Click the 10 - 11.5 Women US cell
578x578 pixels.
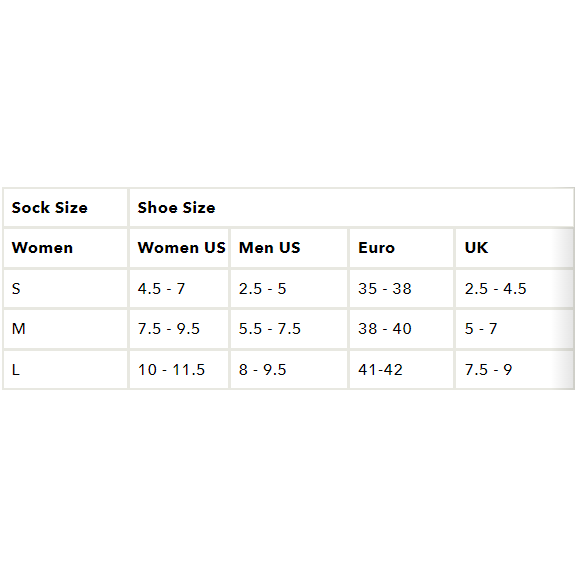179,369
